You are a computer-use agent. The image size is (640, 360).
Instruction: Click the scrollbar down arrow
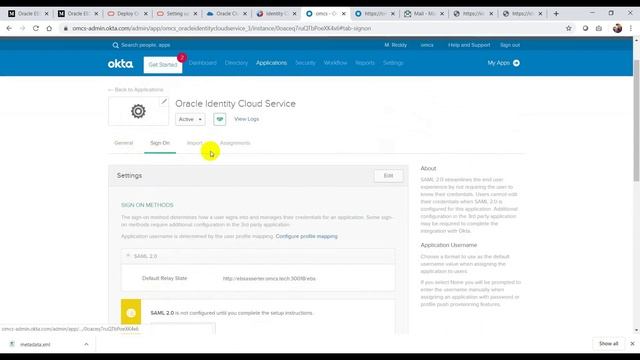[x=636, y=330]
